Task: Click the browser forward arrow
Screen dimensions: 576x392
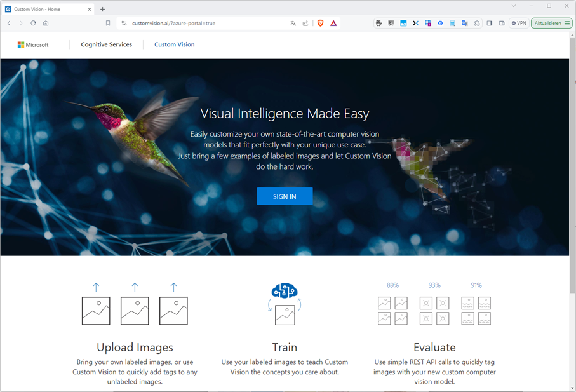Action: click(21, 23)
